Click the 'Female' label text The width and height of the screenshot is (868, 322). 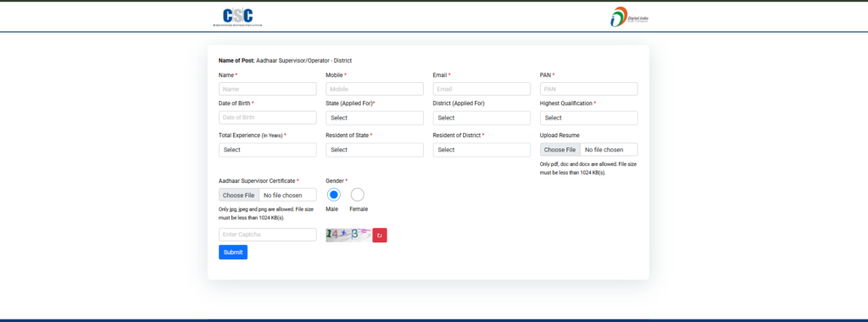pyautogui.click(x=359, y=209)
